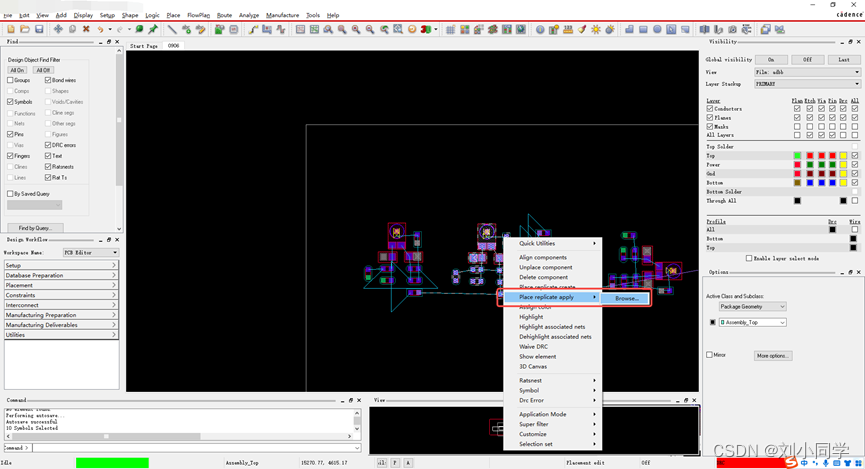Toggle the Bond wires checkbox
The image size is (865, 469).
click(x=48, y=80)
